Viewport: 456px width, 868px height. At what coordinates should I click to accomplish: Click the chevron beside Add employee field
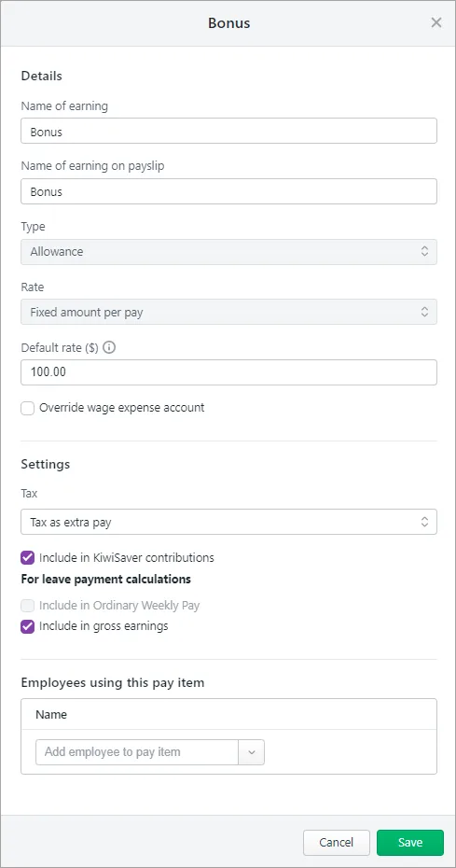(251, 752)
